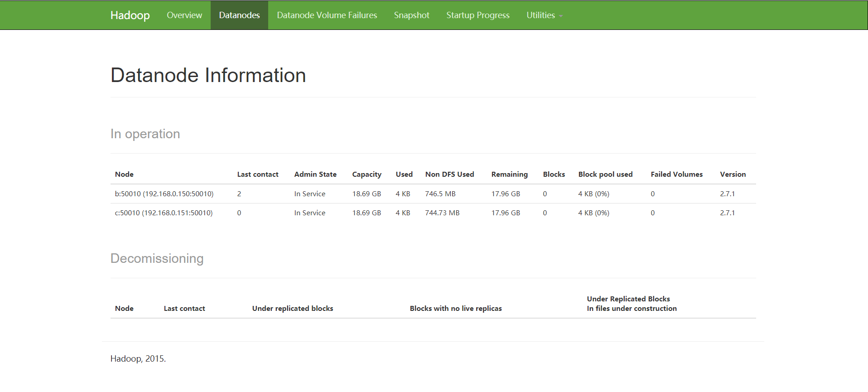Click 17.96 GB remaining for node c
868x392 pixels.
[506, 213]
